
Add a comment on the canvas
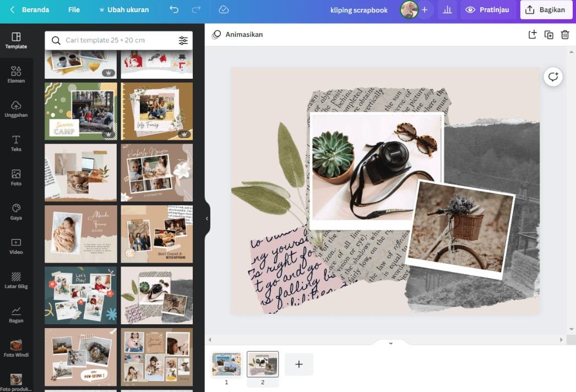tap(553, 77)
